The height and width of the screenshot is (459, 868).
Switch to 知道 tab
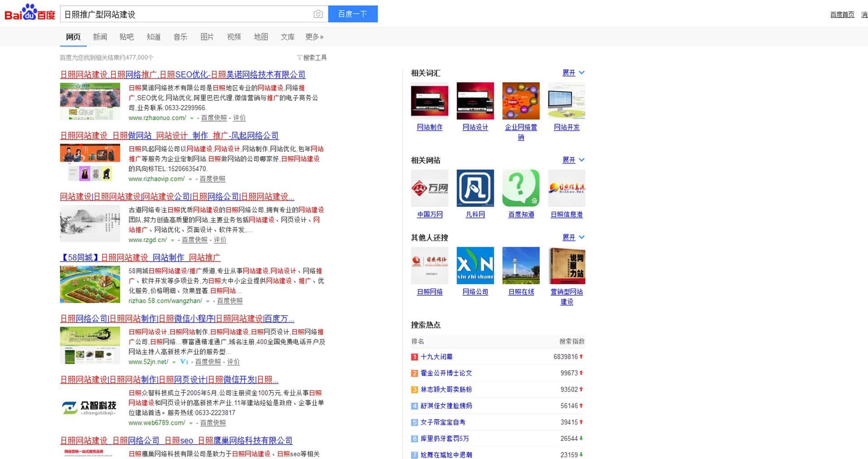pyautogui.click(x=154, y=37)
